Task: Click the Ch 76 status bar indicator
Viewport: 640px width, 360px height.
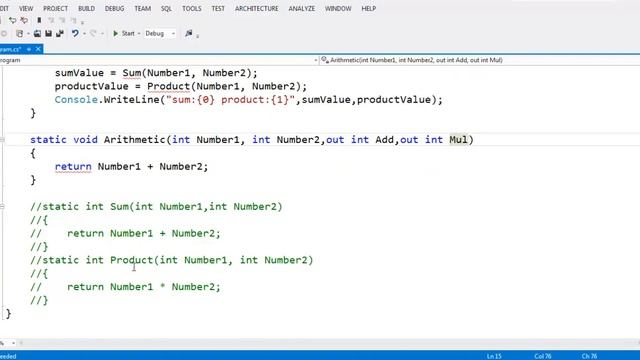Action: [589, 356]
